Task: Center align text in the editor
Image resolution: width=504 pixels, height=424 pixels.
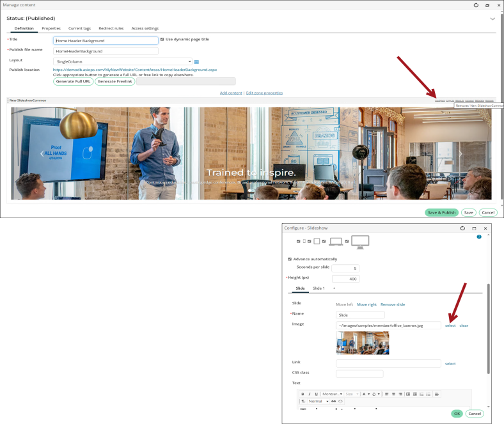Action: pyautogui.click(x=393, y=394)
